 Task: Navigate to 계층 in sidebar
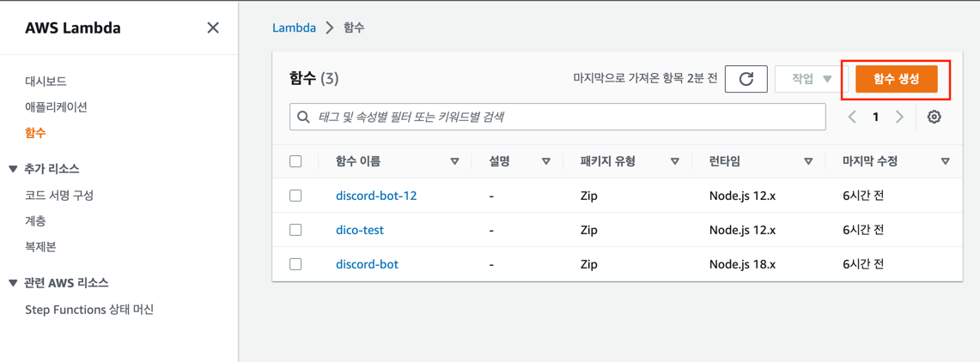click(x=35, y=221)
